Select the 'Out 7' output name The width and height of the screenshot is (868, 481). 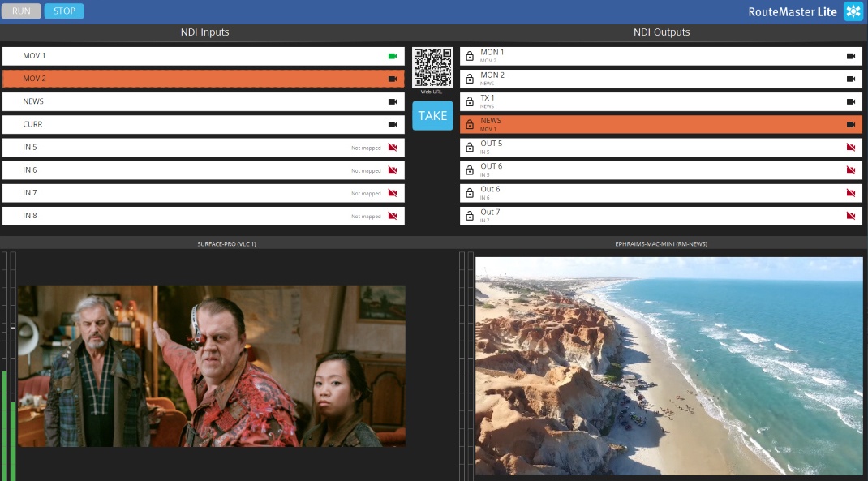[490, 212]
